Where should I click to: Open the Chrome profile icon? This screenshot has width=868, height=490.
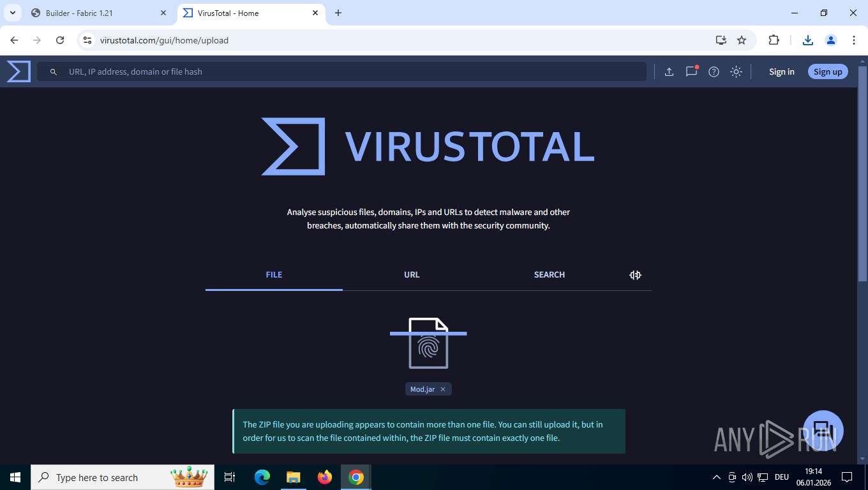pos(831,40)
